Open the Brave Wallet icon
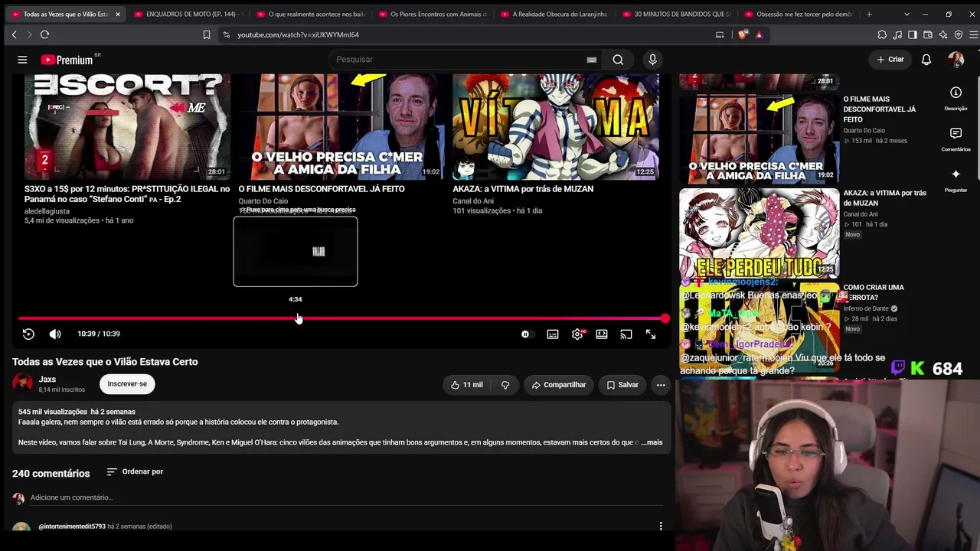Screen dimensions: 980x551 pyautogui.click(x=928, y=34)
